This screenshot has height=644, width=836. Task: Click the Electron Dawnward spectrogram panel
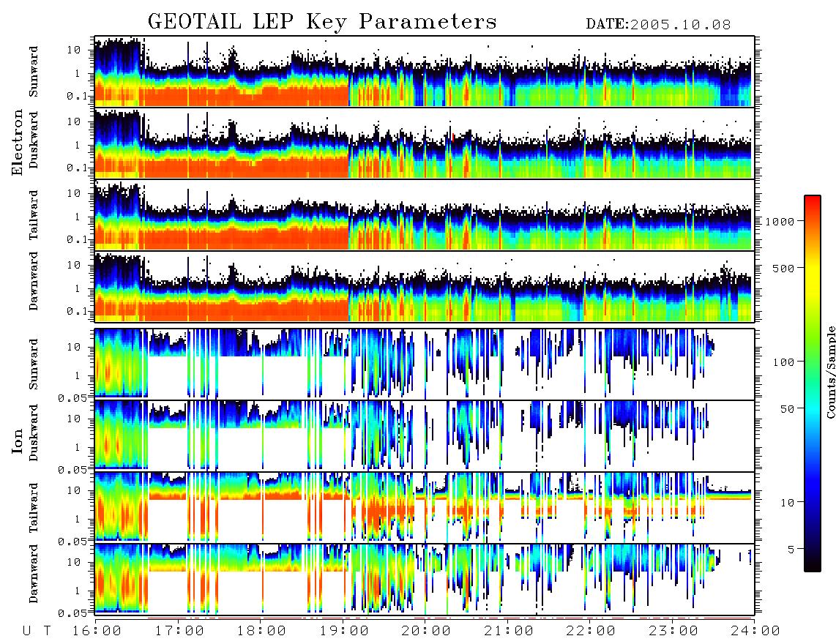[x=425, y=287]
